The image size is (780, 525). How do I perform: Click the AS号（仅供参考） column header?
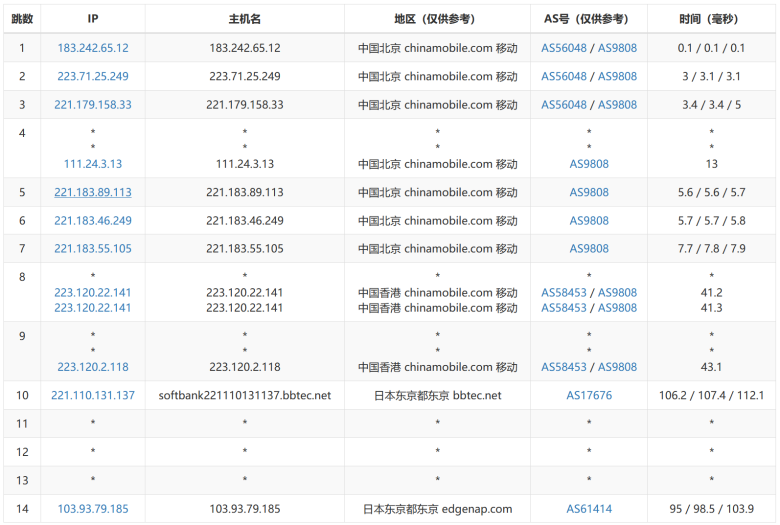pyautogui.click(x=589, y=19)
